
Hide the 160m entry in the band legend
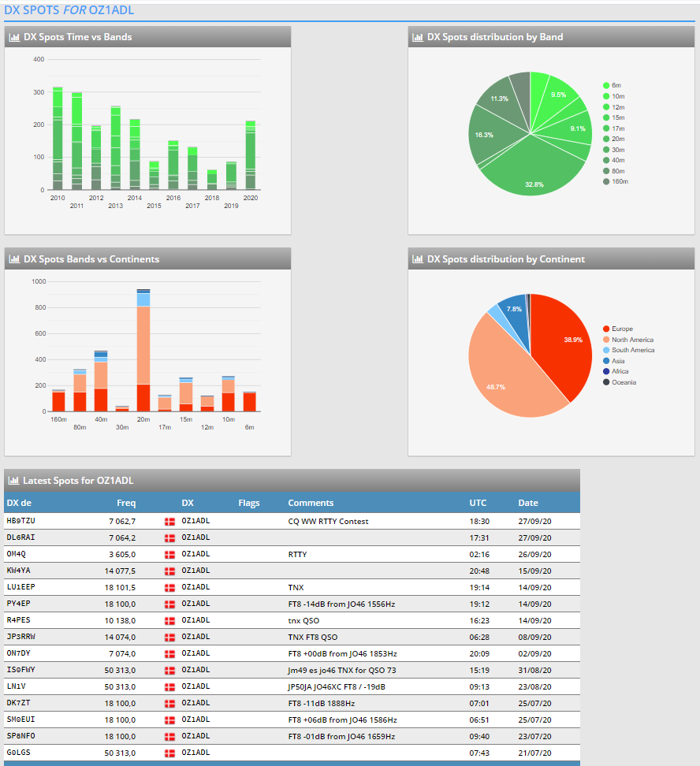[x=620, y=181]
